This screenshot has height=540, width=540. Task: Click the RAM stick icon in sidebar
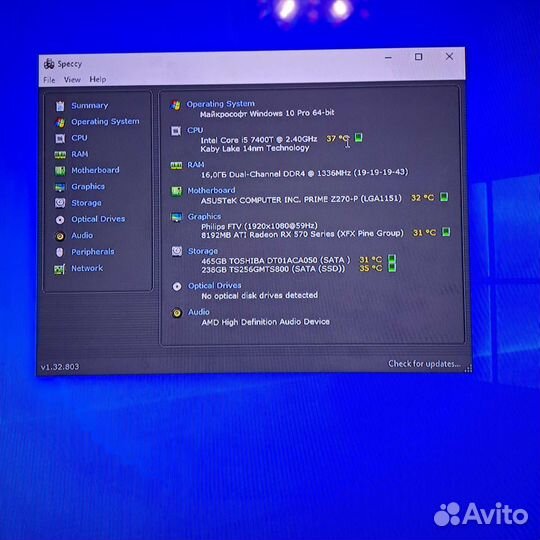tap(60, 155)
